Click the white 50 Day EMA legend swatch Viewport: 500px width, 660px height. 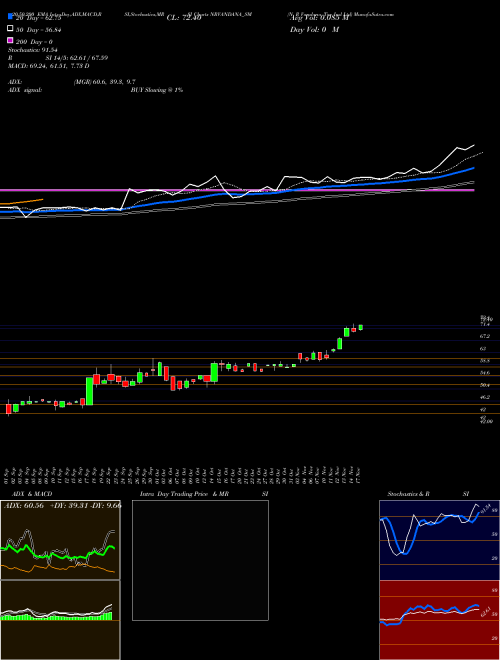tap(10, 29)
